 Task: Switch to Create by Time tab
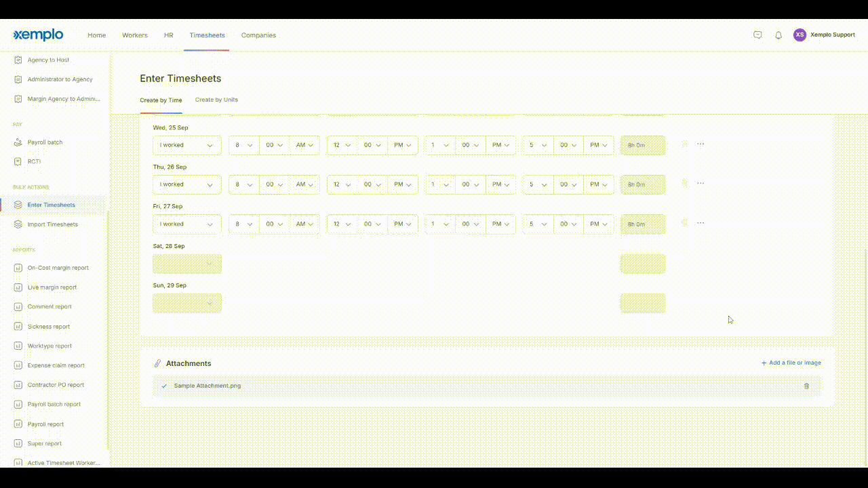(x=161, y=100)
